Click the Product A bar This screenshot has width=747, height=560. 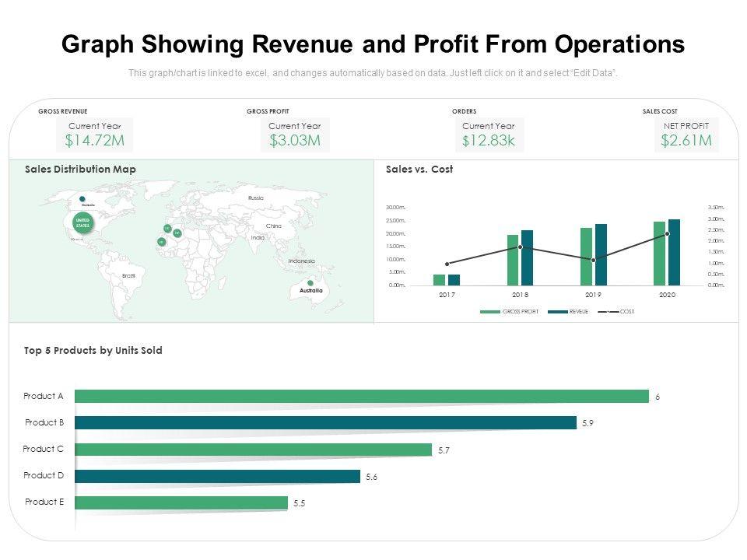click(361, 397)
